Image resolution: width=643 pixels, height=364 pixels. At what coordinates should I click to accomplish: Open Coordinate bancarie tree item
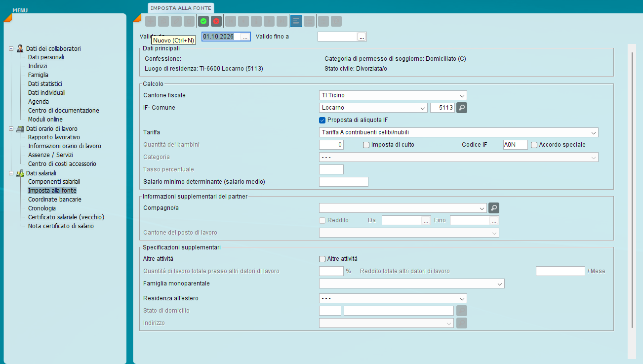point(55,200)
